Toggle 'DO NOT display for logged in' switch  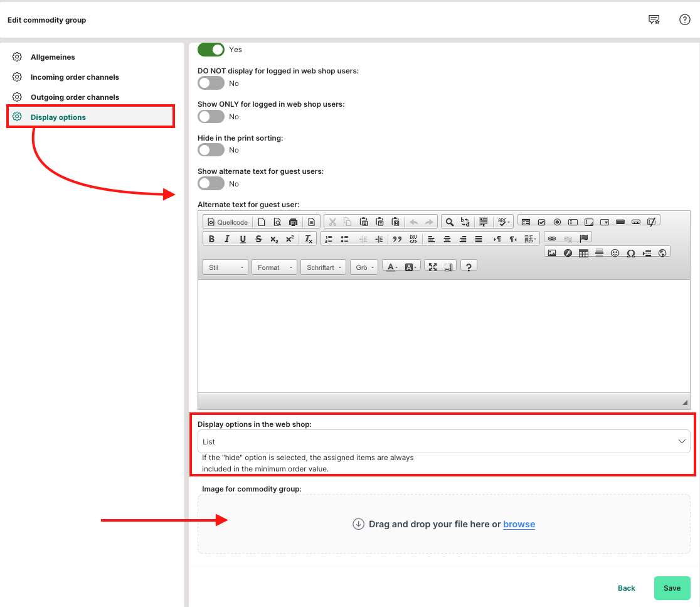211,83
